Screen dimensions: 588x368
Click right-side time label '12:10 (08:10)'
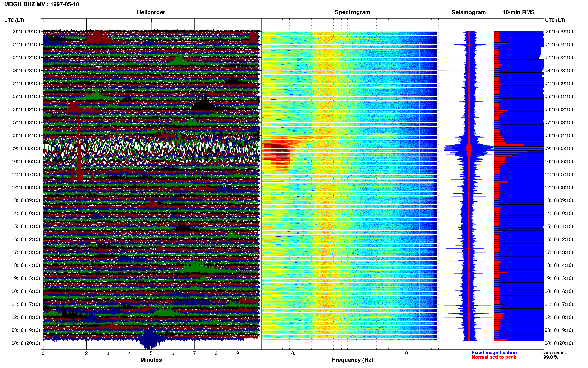[559, 187]
